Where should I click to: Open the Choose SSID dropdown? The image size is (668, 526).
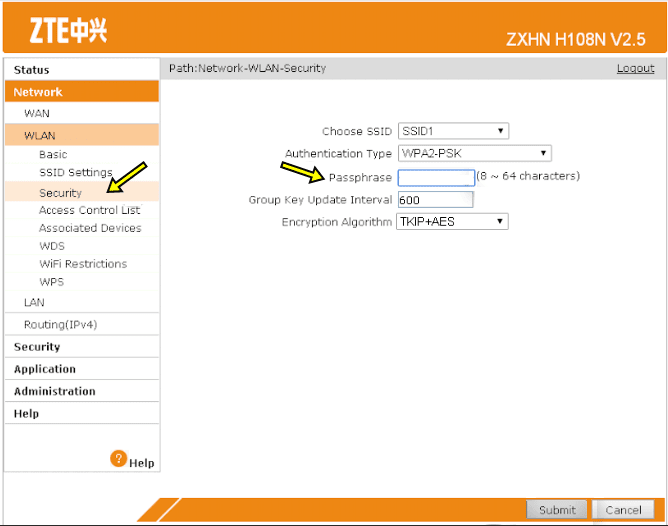[453, 131]
